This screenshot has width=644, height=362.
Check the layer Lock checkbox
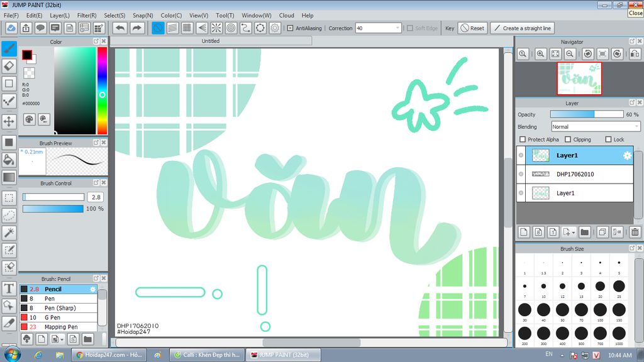click(x=608, y=140)
